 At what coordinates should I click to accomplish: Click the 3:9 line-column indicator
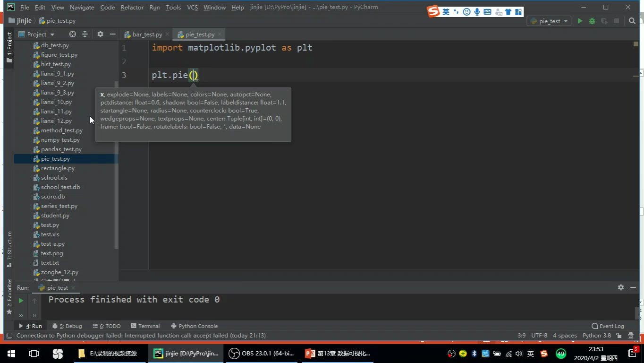(521, 336)
